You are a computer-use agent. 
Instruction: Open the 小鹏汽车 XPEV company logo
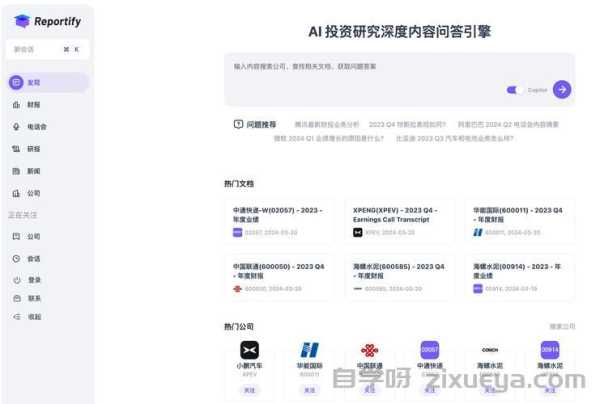click(249, 350)
